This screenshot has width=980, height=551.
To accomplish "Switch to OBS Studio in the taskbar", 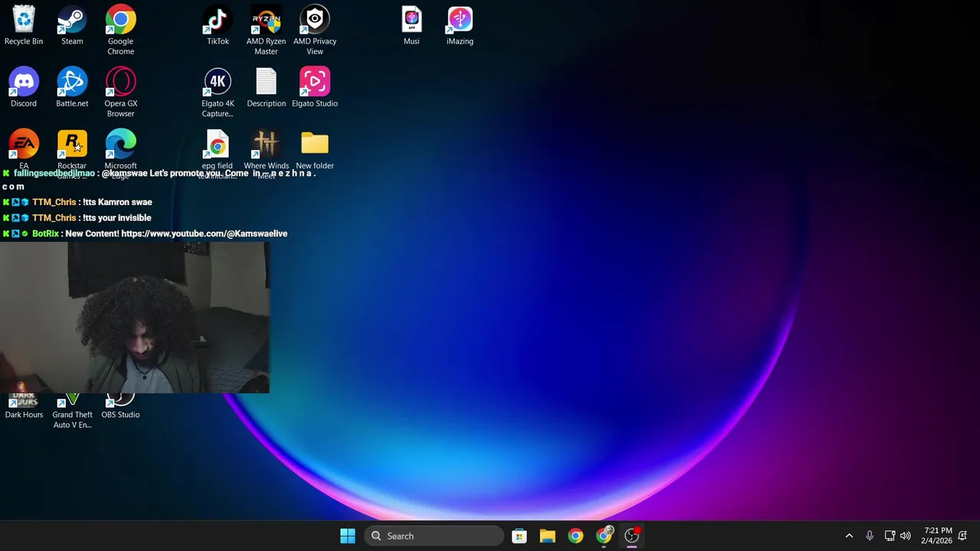I will tap(632, 536).
